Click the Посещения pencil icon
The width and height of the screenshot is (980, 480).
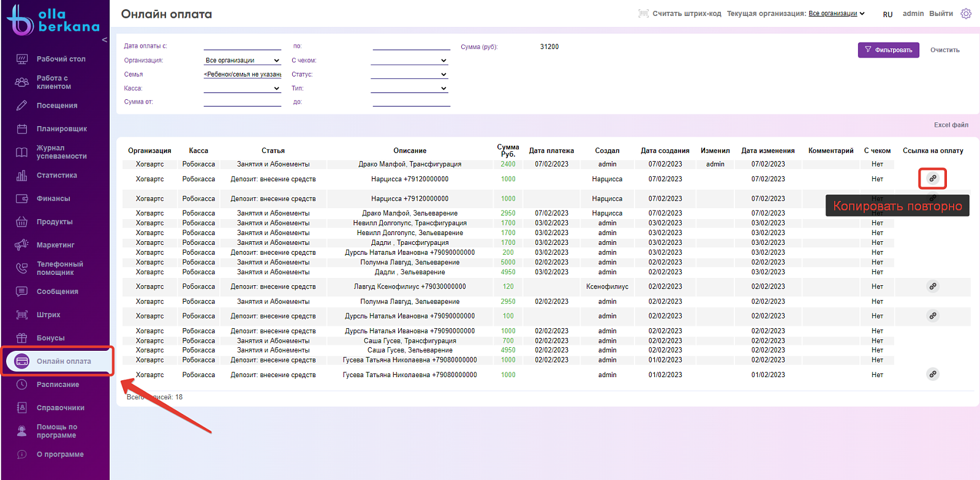pyautogui.click(x=22, y=105)
